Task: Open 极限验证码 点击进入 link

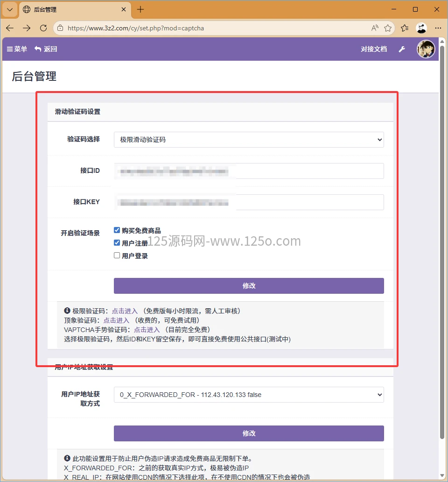Action: 125,311
